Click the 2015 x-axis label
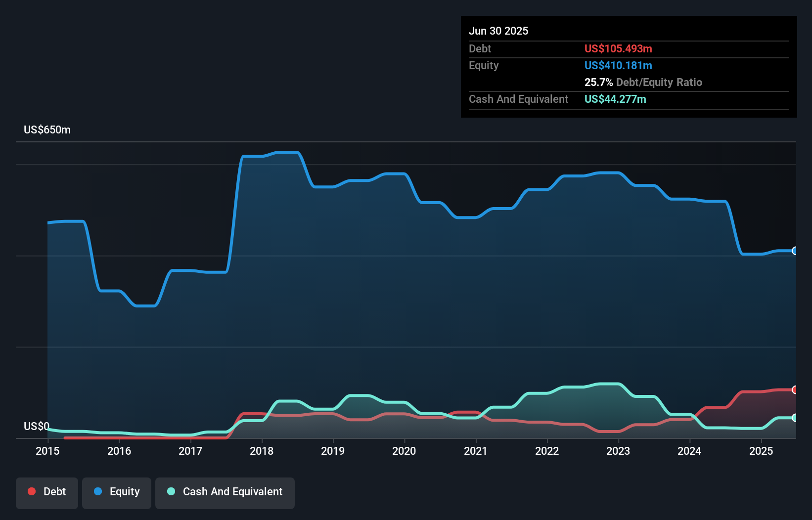This screenshot has height=520, width=812. [x=47, y=451]
